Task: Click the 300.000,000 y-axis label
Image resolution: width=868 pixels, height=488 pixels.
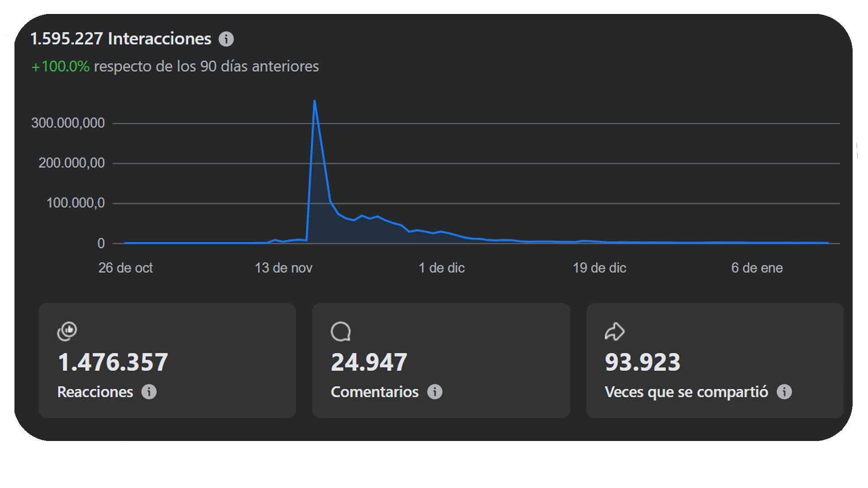Action: [68, 123]
